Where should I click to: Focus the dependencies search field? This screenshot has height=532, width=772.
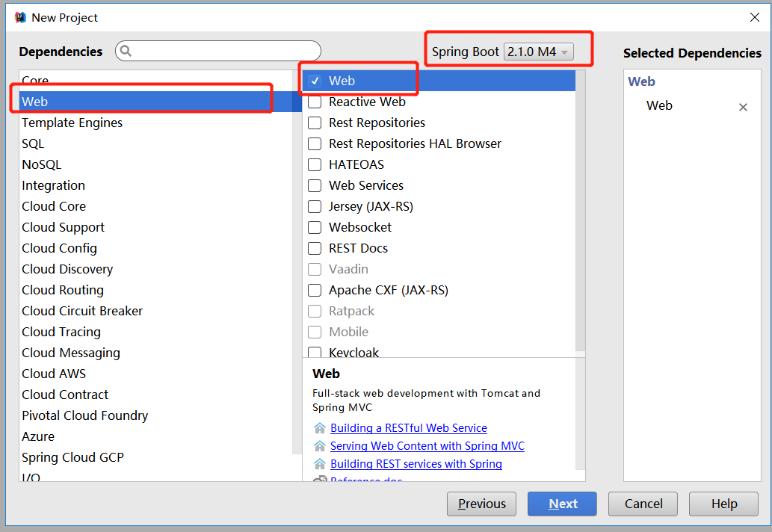[224, 51]
